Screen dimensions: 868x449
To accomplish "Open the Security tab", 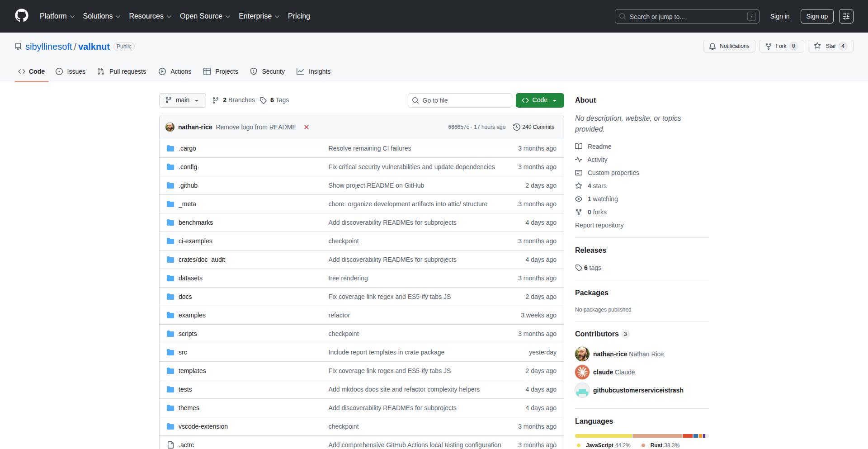I will click(x=268, y=71).
